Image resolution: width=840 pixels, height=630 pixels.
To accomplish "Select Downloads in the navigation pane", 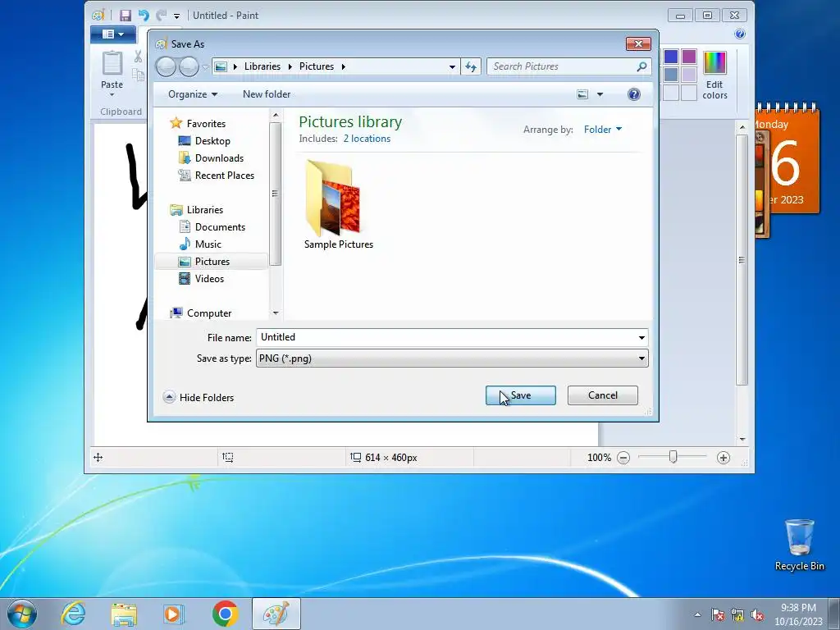I will [218, 158].
